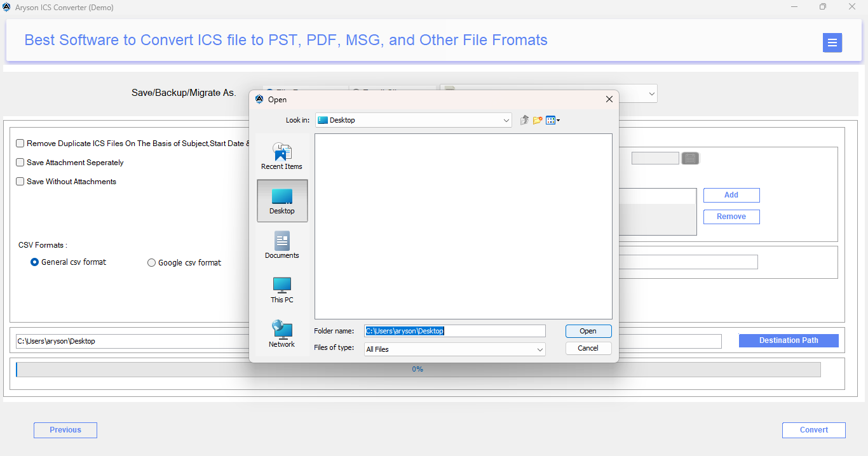This screenshot has height=456, width=868.
Task: Select This PC in the sidebar
Action: (x=282, y=290)
